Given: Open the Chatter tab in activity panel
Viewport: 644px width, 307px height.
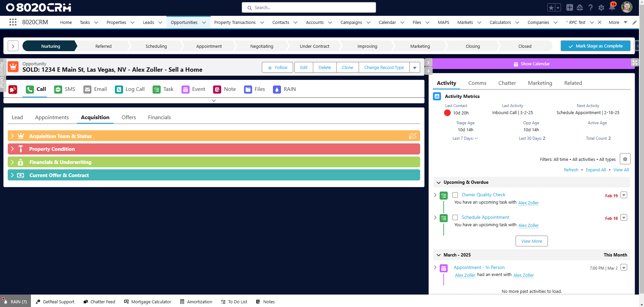Looking at the screenshot, I should [x=507, y=83].
